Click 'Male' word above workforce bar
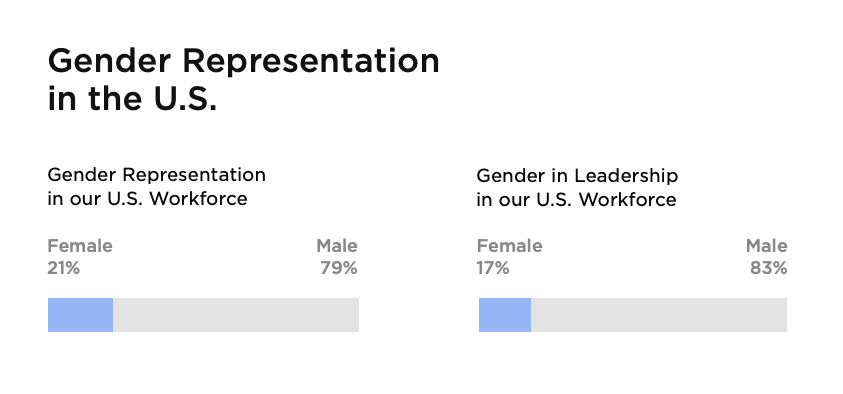 click(337, 246)
